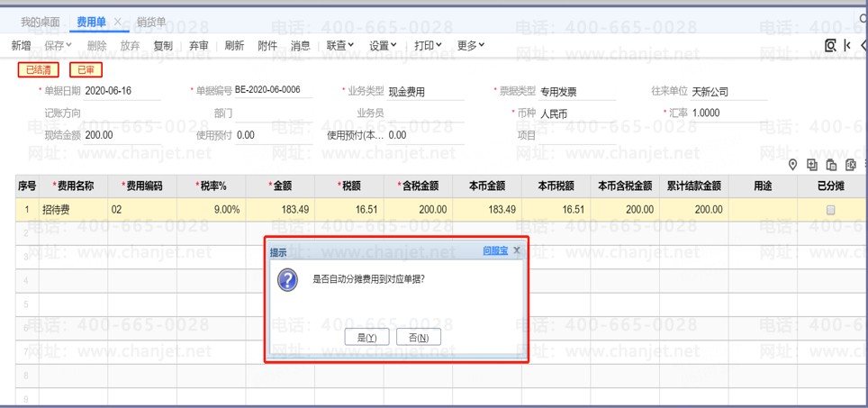Click the 单据编号 field BE-2020-06-0006
The height and width of the screenshot is (408, 868).
(273, 90)
